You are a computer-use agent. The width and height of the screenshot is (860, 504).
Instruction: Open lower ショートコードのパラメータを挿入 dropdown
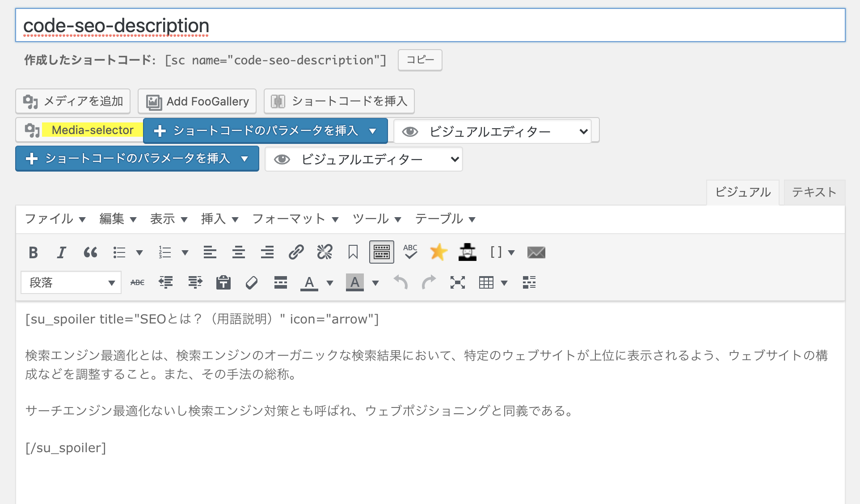[137, 159]
